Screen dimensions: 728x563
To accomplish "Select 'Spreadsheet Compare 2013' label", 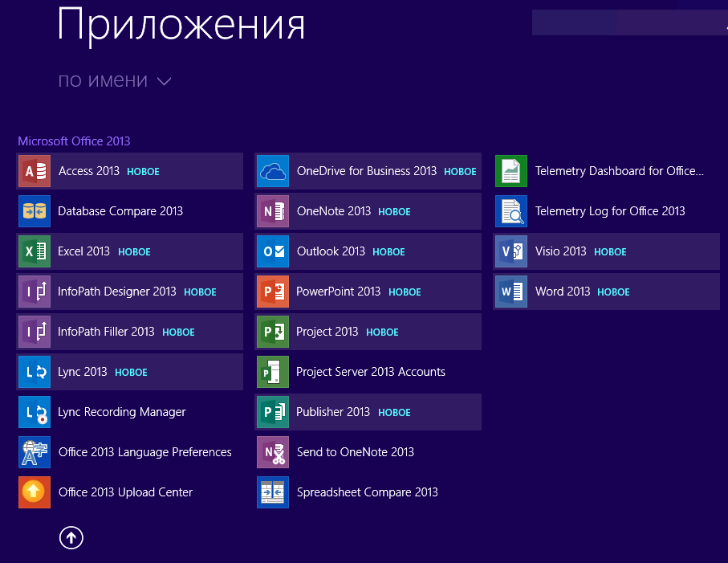I will [368, 492].
